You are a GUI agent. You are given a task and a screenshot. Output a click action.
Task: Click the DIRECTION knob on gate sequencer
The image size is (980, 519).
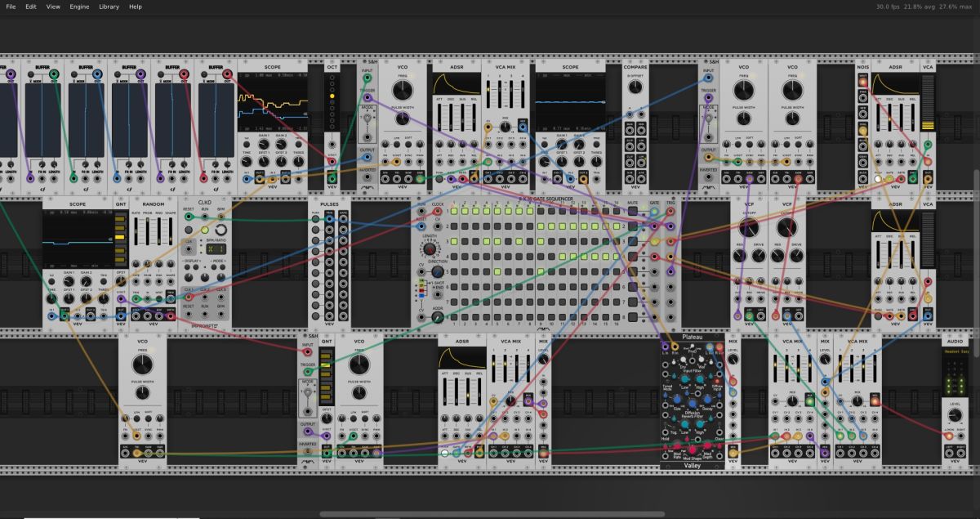click(x=438, y=272)
